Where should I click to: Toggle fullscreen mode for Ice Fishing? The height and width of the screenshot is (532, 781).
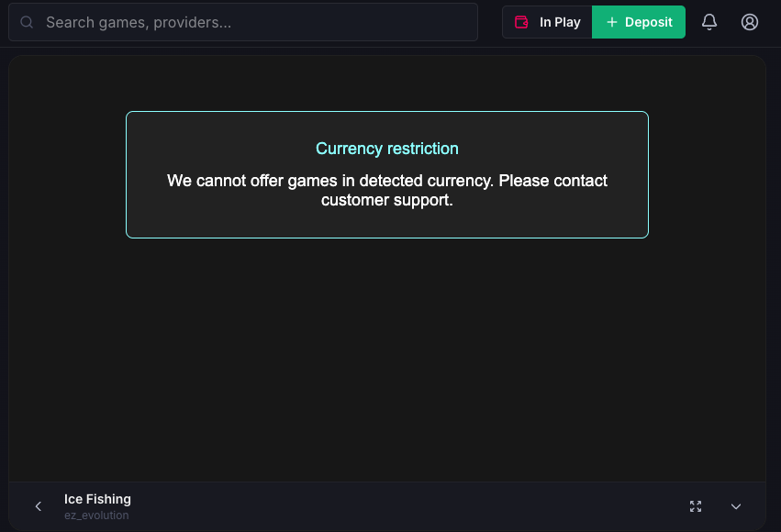coord(695,505)
